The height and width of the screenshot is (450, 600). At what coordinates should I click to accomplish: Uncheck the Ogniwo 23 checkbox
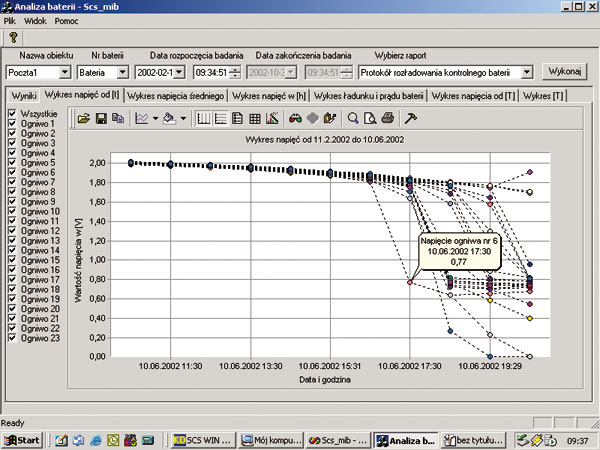(12, 338)
